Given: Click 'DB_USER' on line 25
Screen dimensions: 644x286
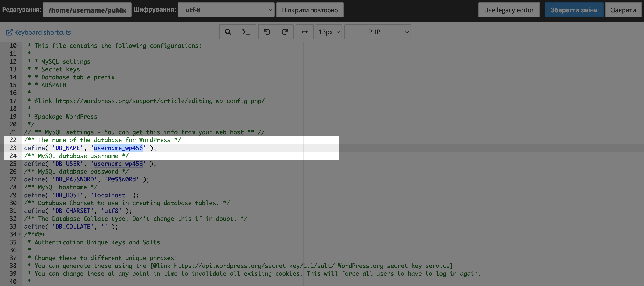Looking at the screenshot, I should (x=68, y=164).
